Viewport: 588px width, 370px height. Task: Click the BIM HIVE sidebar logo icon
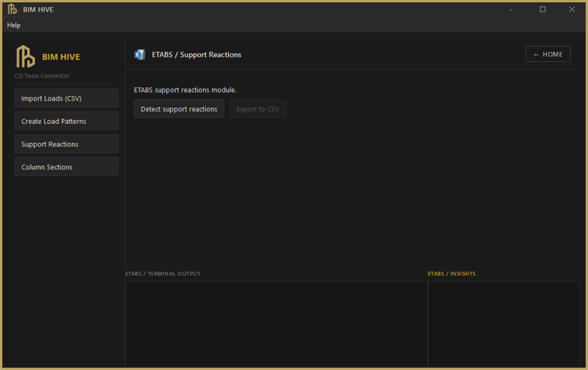(25, 57)
